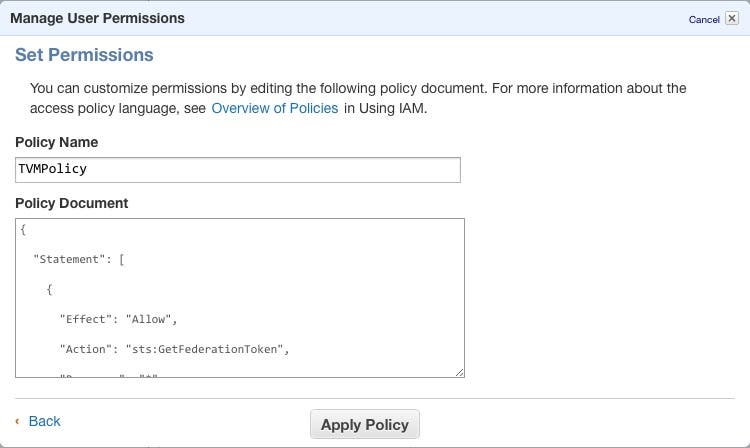The height and width of the screenshot is (448, 750).
Task: Select the Set Permissions heading
Action: click(84, 54)
